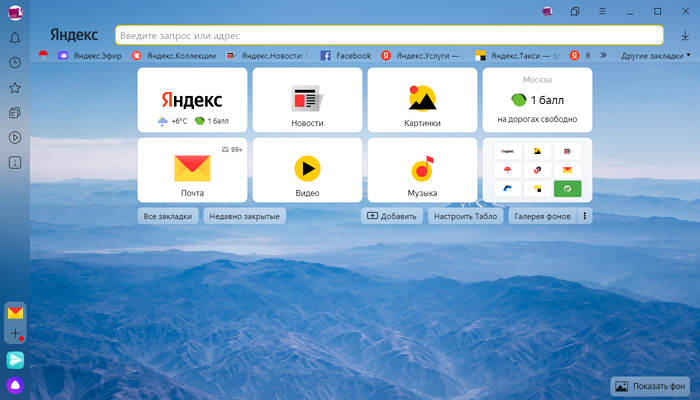This screenshot has width=700, height=400.
Task: Open the red umbrella weather bookmark
Action: (x=43, y=55)
